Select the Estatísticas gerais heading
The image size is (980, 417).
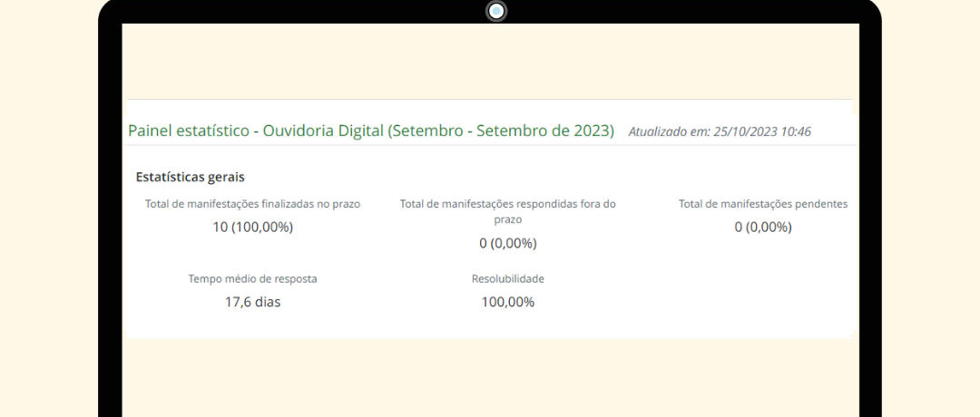[x=190, y=177]
